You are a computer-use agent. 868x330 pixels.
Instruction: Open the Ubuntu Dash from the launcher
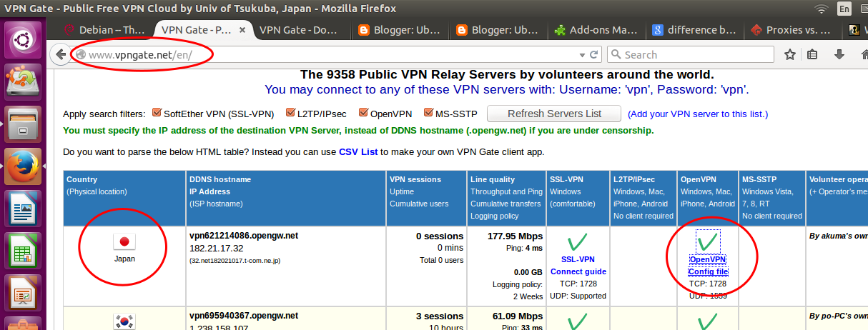tap(24, 39)
